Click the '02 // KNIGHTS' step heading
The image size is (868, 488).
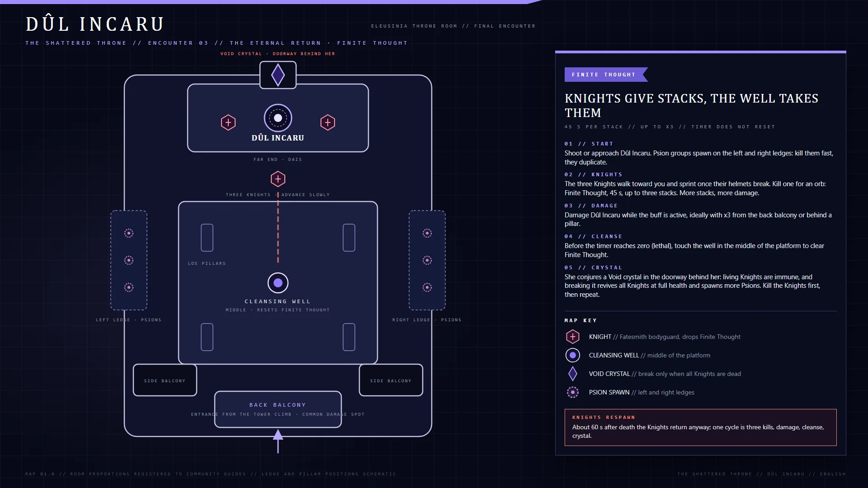tap(593, 174)
